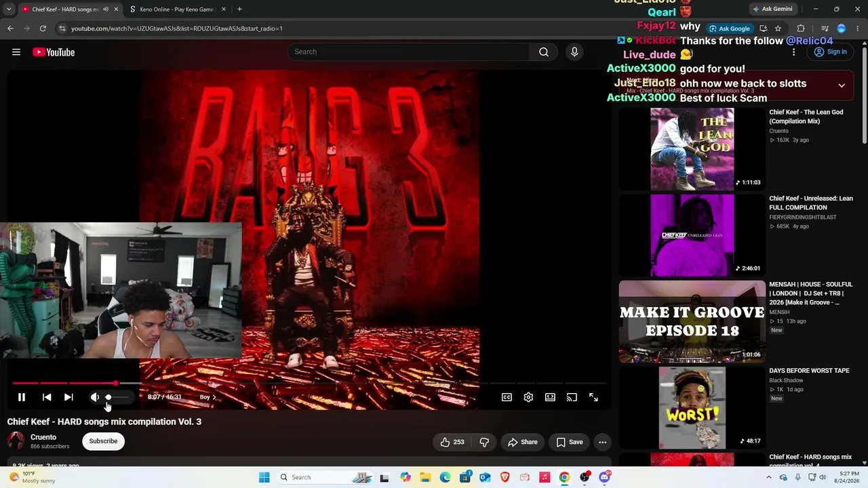Open the Chrome icon on the taskbar
Screen dimensions: 868x488
564,477
